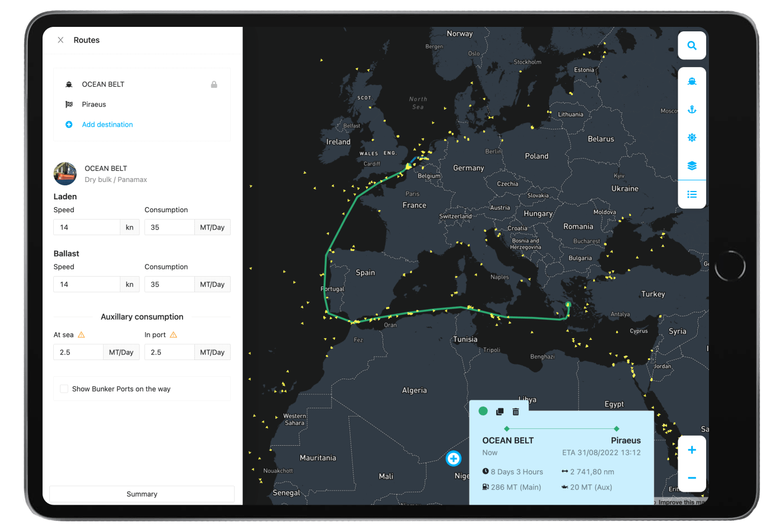
Task: Click the trash icon on route card
Action: [516, 412]
